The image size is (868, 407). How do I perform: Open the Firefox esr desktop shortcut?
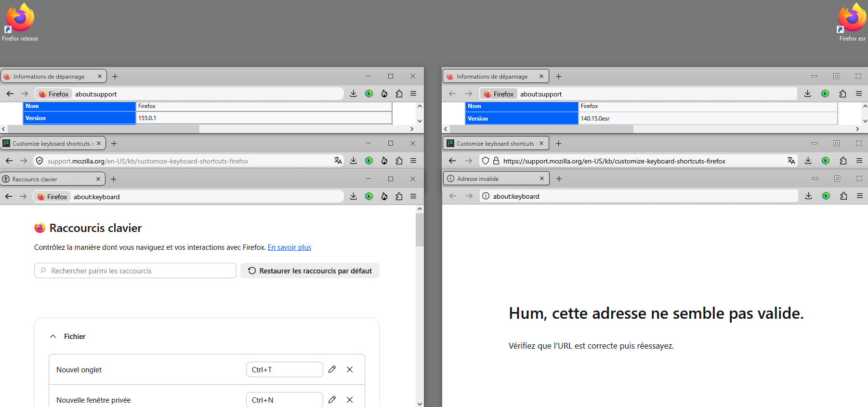[852, 22]
